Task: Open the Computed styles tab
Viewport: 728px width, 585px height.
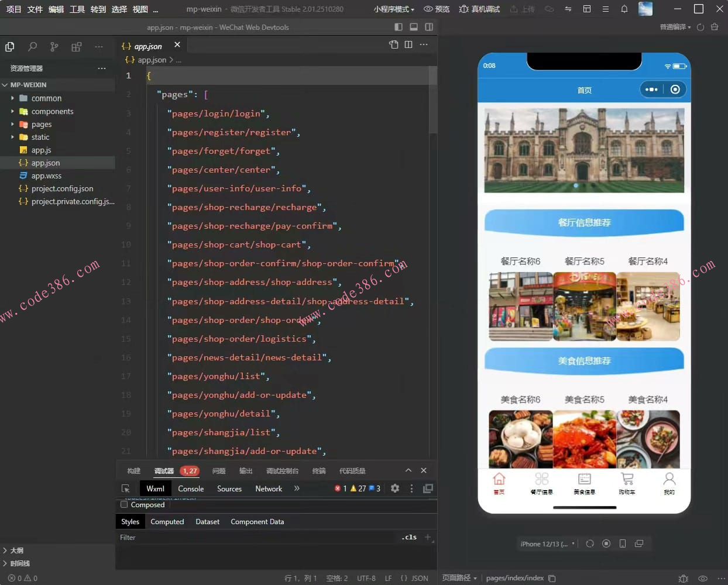Action: [167, 522]
